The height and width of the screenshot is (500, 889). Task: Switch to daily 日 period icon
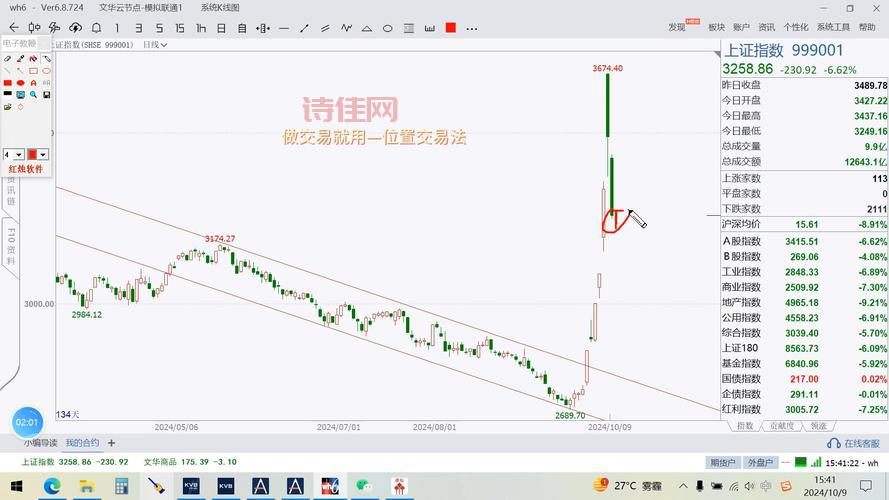pyautogui.click(x=222, y=28)
